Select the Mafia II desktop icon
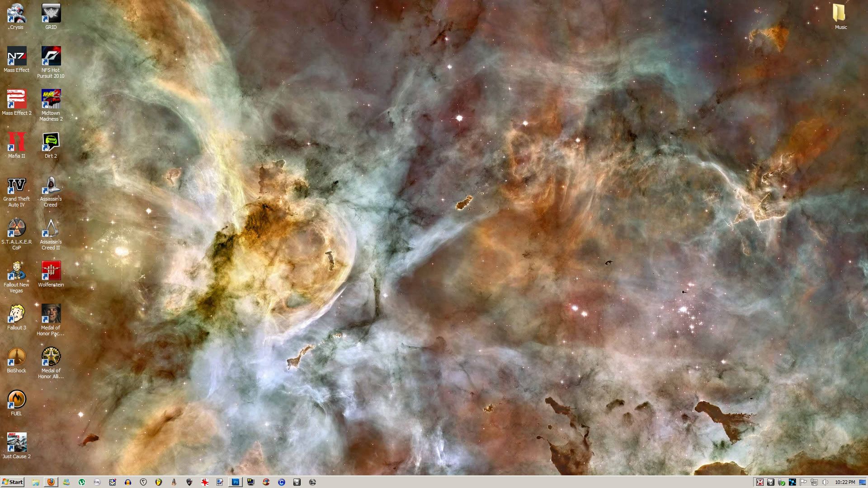 [x=16, y=142]
